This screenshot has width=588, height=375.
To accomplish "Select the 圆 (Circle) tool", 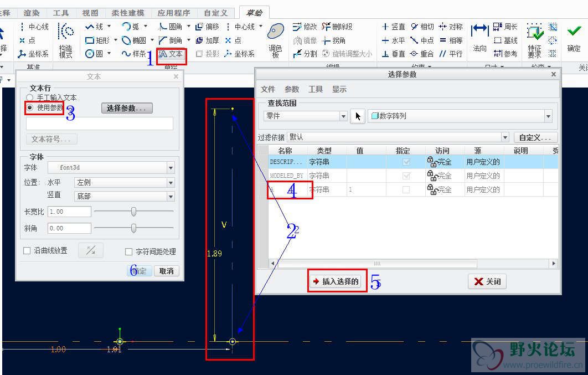I will pyautogui.click(x=94, y=54).
